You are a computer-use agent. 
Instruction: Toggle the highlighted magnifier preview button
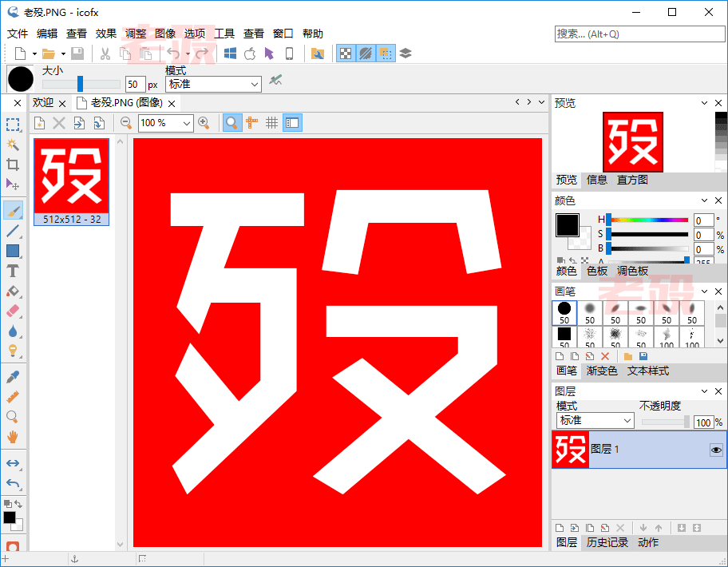(x=232, y=123)
